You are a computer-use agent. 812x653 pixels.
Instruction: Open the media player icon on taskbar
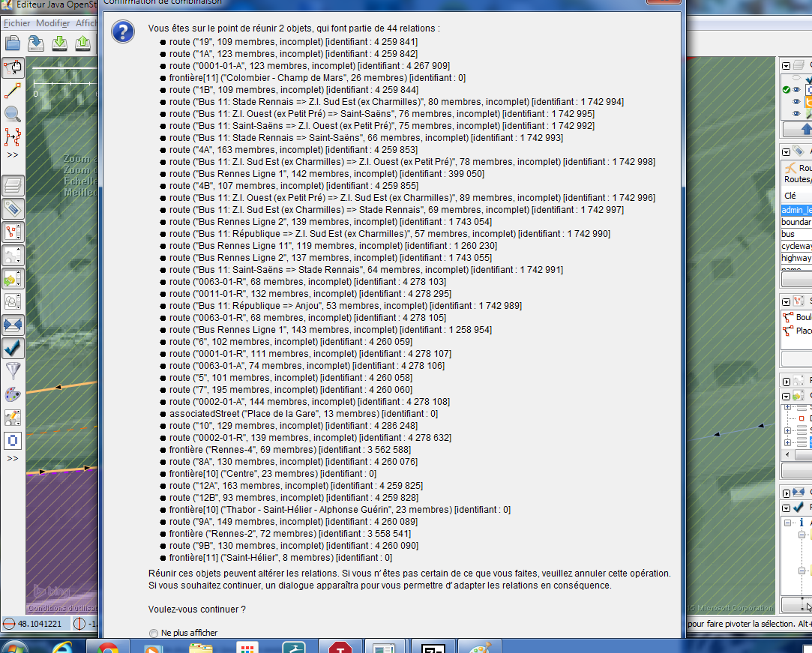tap(154, 648)
